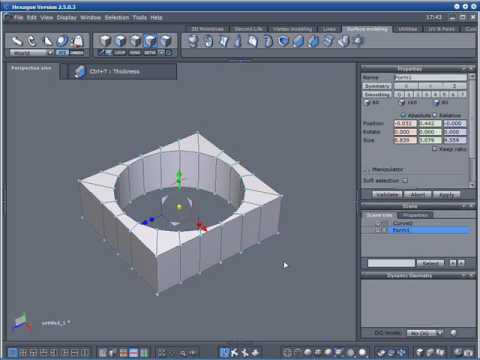Image resolution: width=480 pixels, height=360 pixels.
Task: Select the Thickness tool icon in Surface modeling
Action: 298,41
